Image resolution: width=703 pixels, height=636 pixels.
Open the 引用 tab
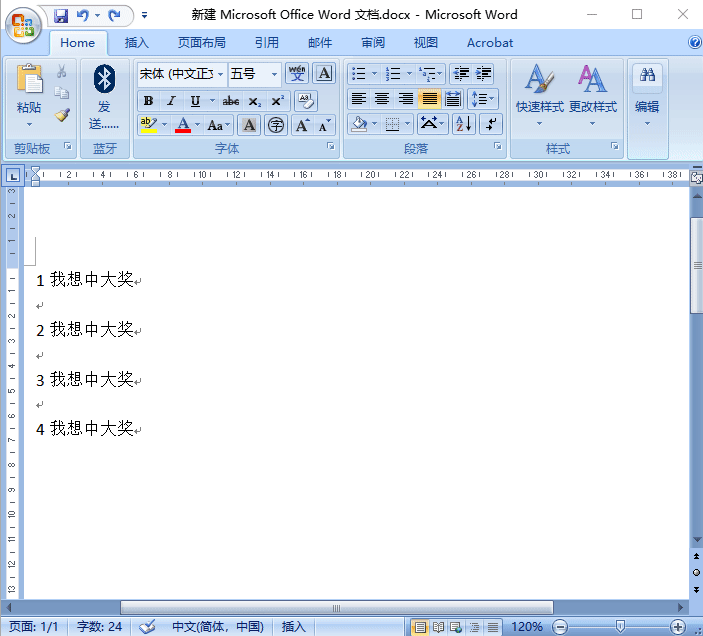click(267, 43)
